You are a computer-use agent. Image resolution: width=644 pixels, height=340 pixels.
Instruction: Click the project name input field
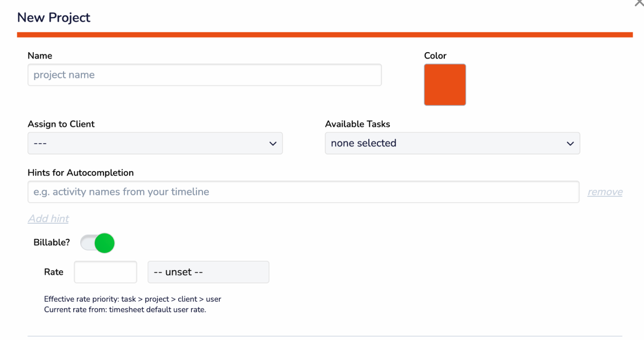(205, 75)
